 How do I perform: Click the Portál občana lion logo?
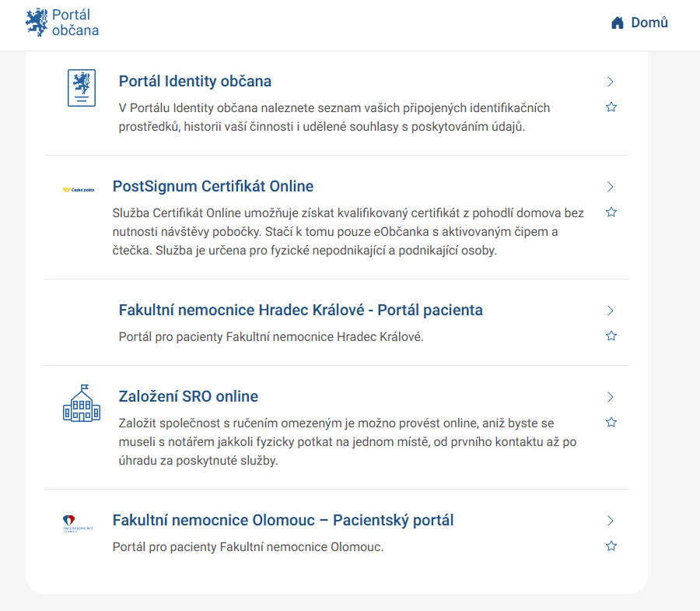[37, 23]
